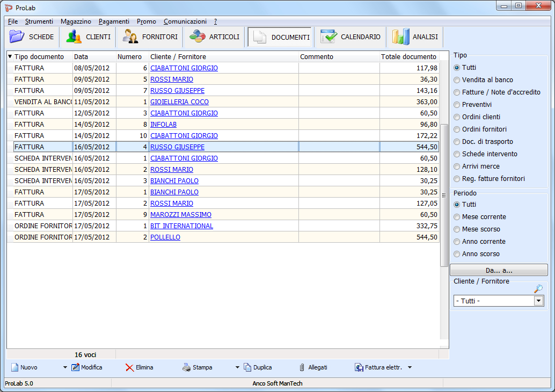Click the documents list vertical scrollbar thumb
The width and height of the screenshot is (555, 392).
pyautogui.click(x=444, y=195)
